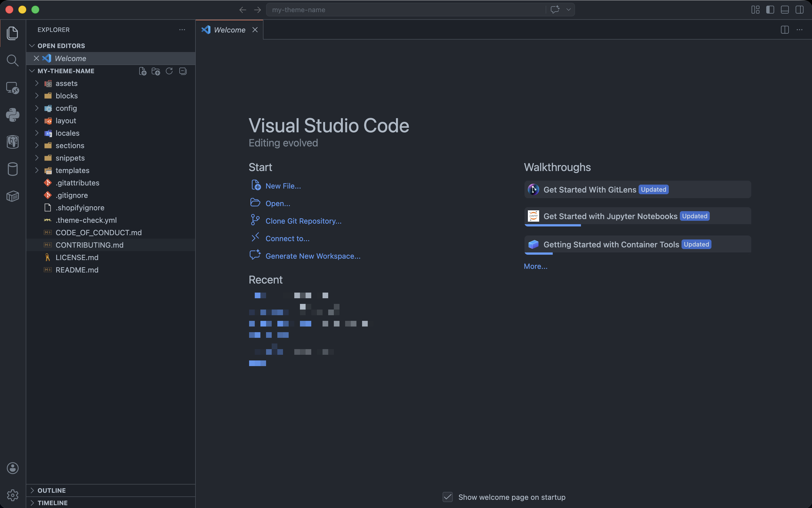Expand the Timeline panel
Screen dimensions: 812x508
click(111, 503)
